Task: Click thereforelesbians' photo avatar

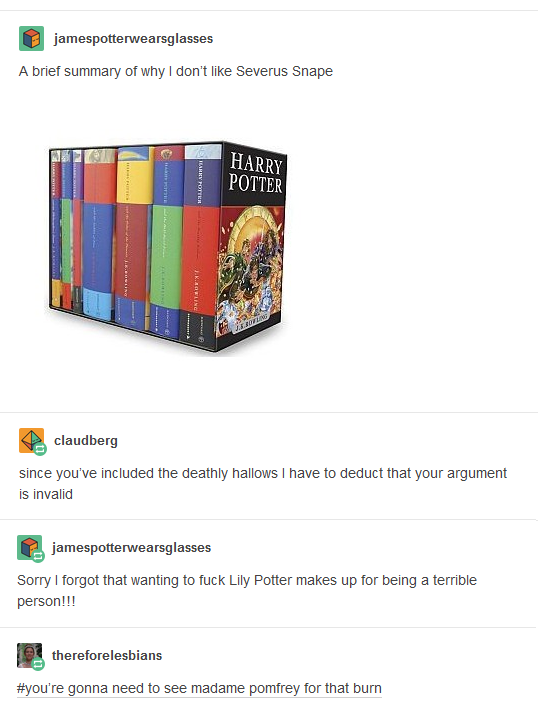Action: [x=30, y=655]
